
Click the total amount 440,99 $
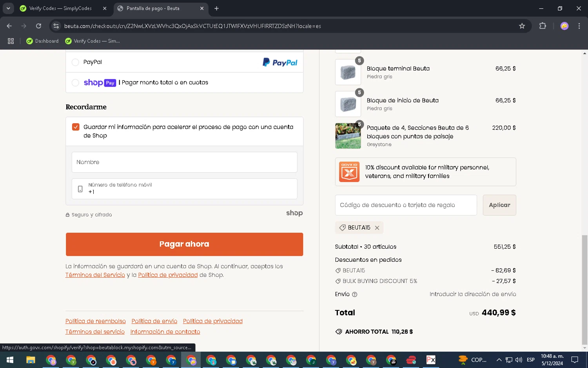pos(499,313)
